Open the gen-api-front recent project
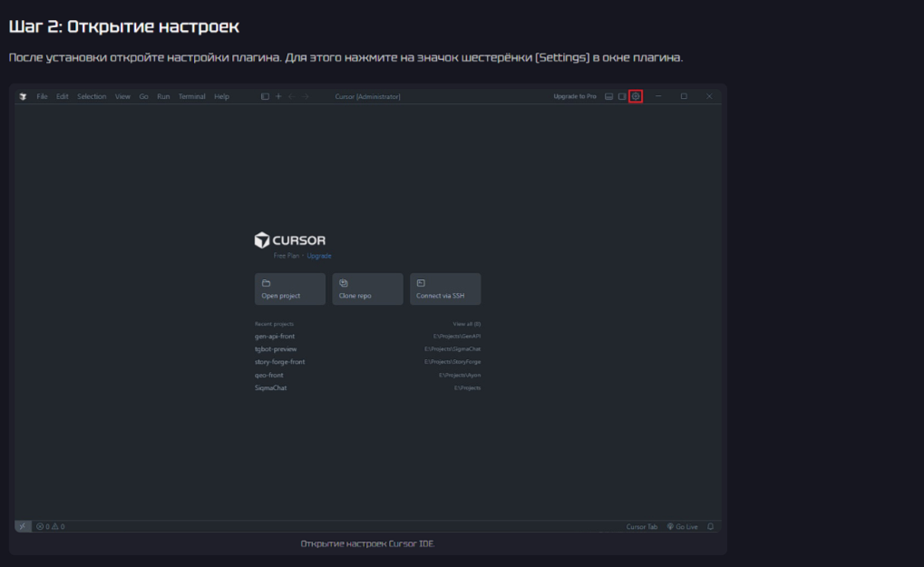This screenshot has height=567, width=924. tap(275, 337)
